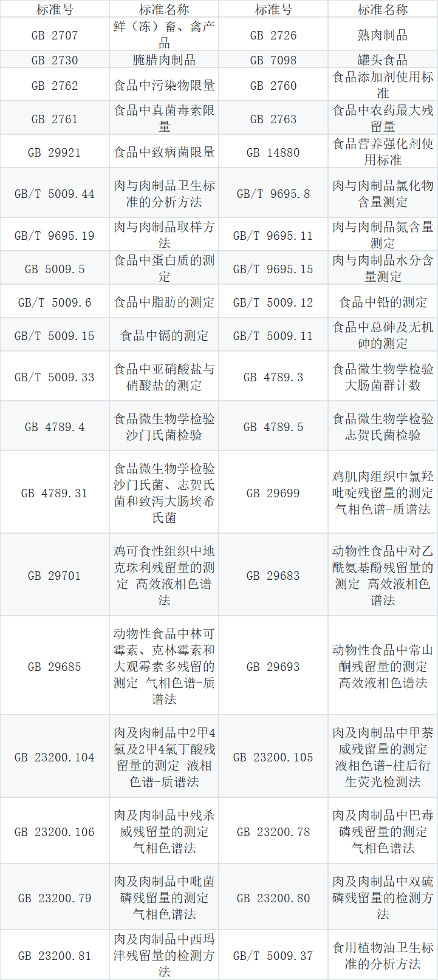Select the GB 4789.5 cell
The width and height of the screenshot is (438, 980).
tap(273, 427)
